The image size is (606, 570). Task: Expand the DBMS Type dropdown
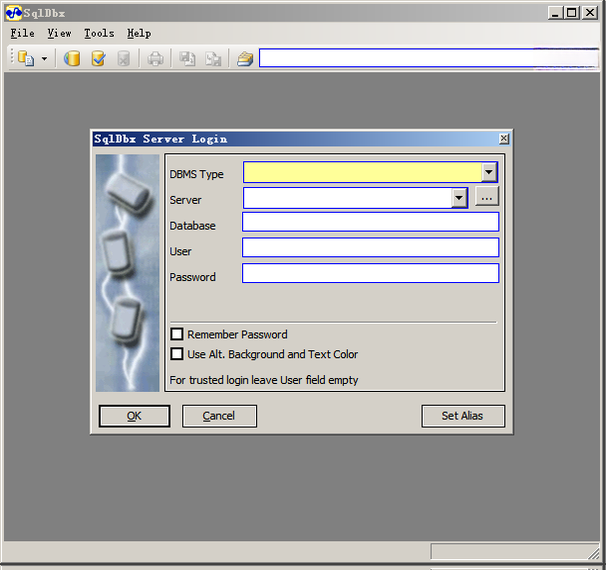[x=489, y=172]
